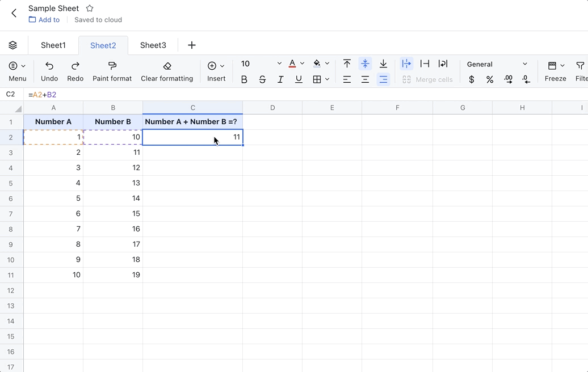Toggle center vertical alignment
Screen dimensions: 588x372
(x=365, y=63)
